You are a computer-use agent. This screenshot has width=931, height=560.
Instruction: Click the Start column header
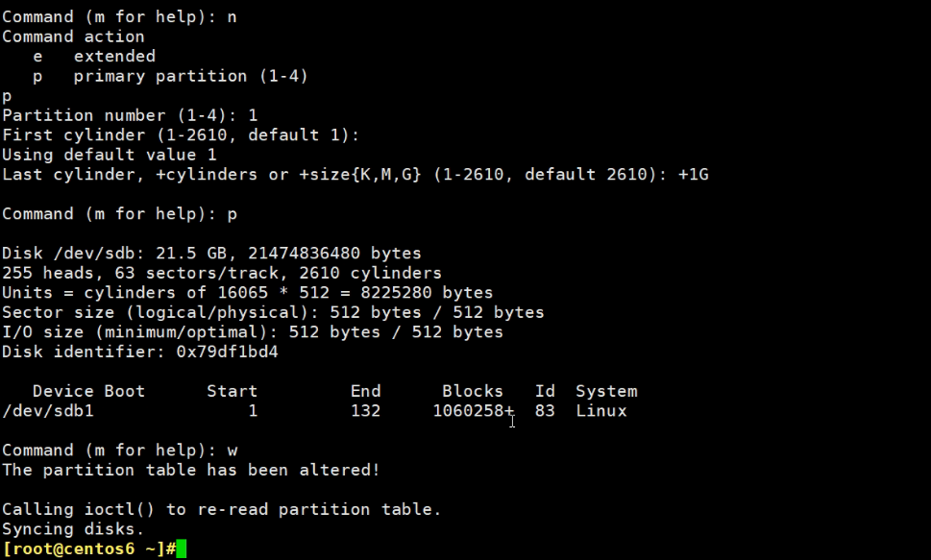[232, 391]
